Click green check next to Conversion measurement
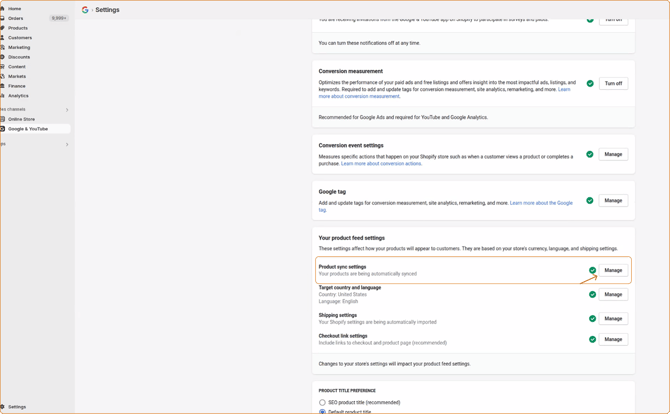 point(590,83)
